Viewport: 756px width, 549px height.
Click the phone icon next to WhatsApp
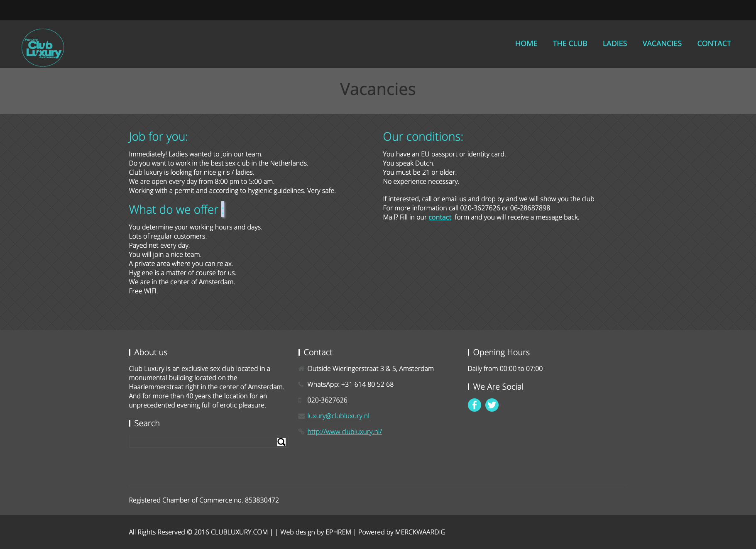(x=301, y=385)
